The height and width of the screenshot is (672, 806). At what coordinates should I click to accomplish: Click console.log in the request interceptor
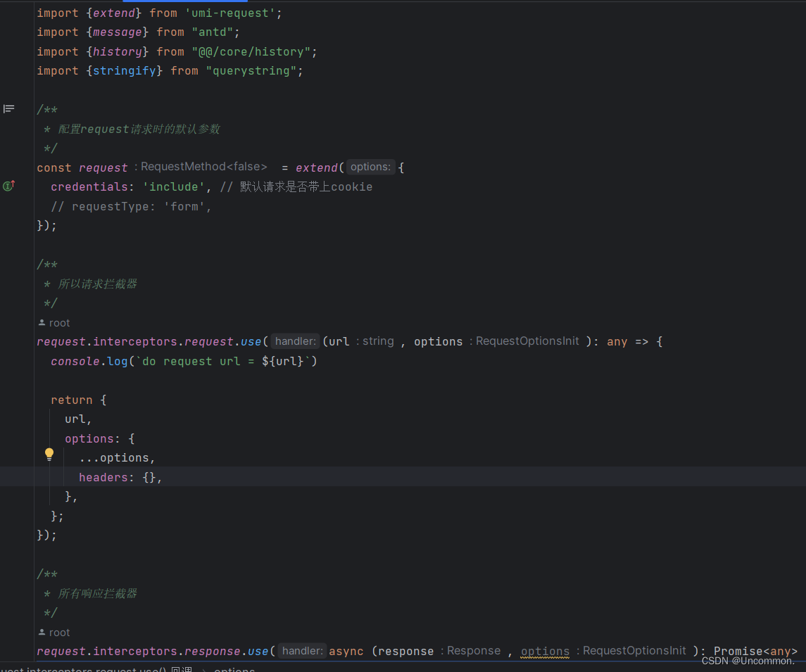coord(89,362)
